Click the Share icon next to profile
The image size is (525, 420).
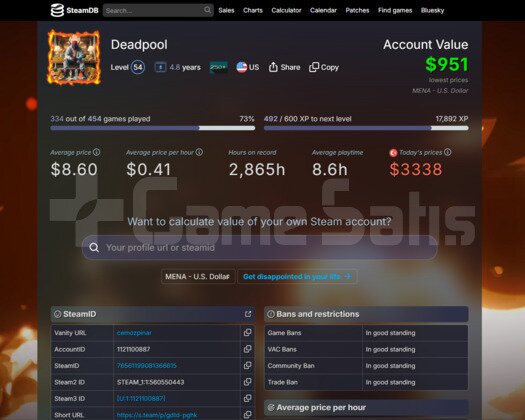[273, 67]
